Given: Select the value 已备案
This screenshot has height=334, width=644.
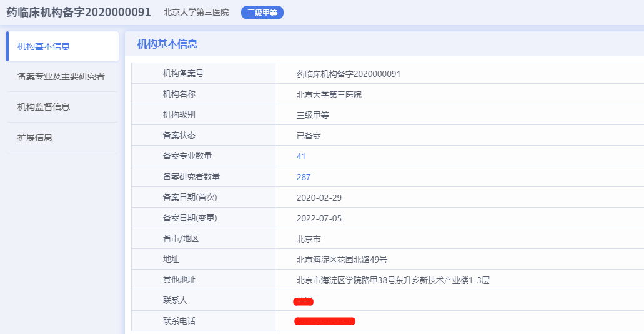Looking at the screenshot, I should 309,136.
